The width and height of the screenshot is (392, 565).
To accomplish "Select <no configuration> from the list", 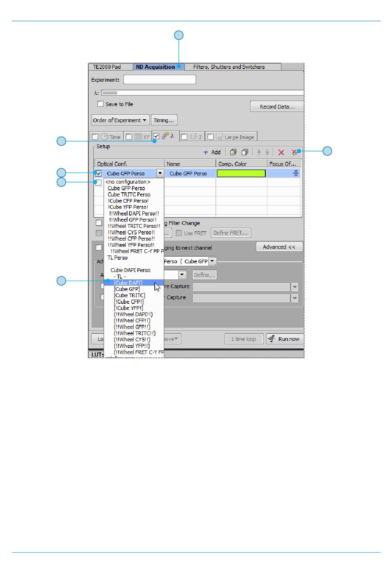I will click(128, 182).
